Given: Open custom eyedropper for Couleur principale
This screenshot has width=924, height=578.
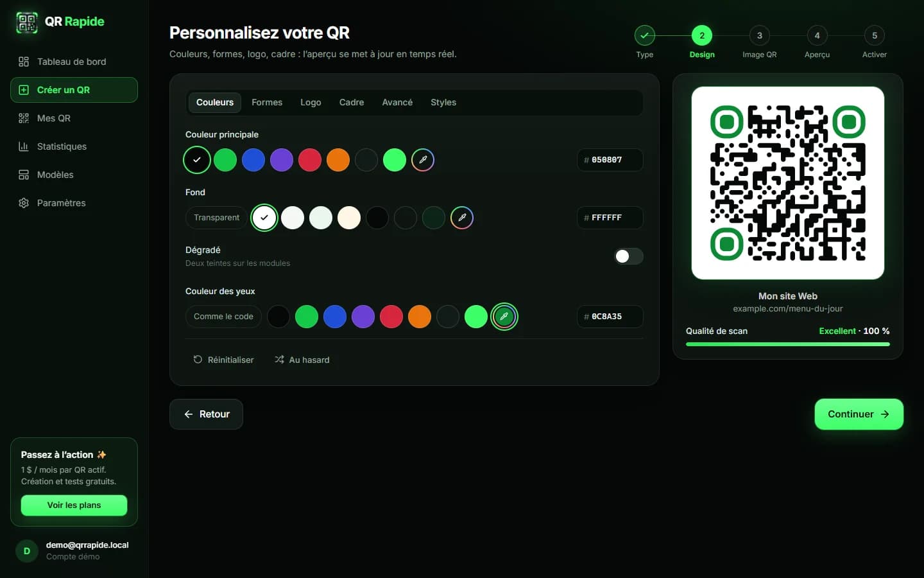Looking at the screenshot, I should (x=423, y=160).
